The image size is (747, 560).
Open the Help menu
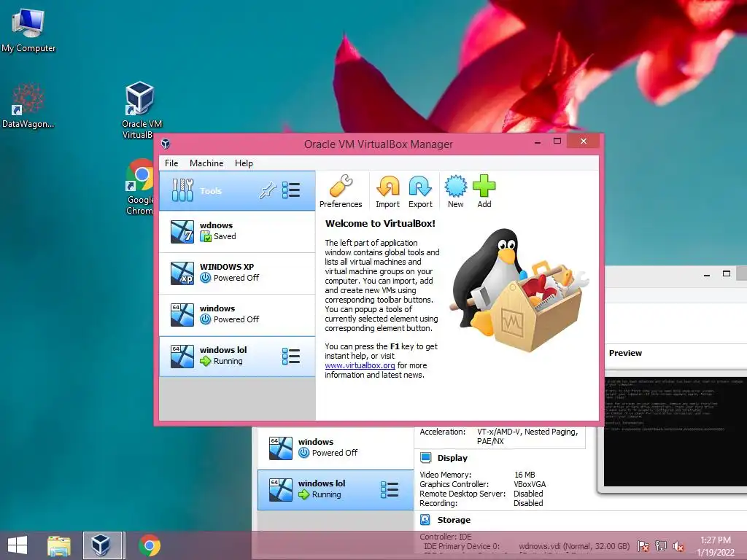click(x=244, y=163)
